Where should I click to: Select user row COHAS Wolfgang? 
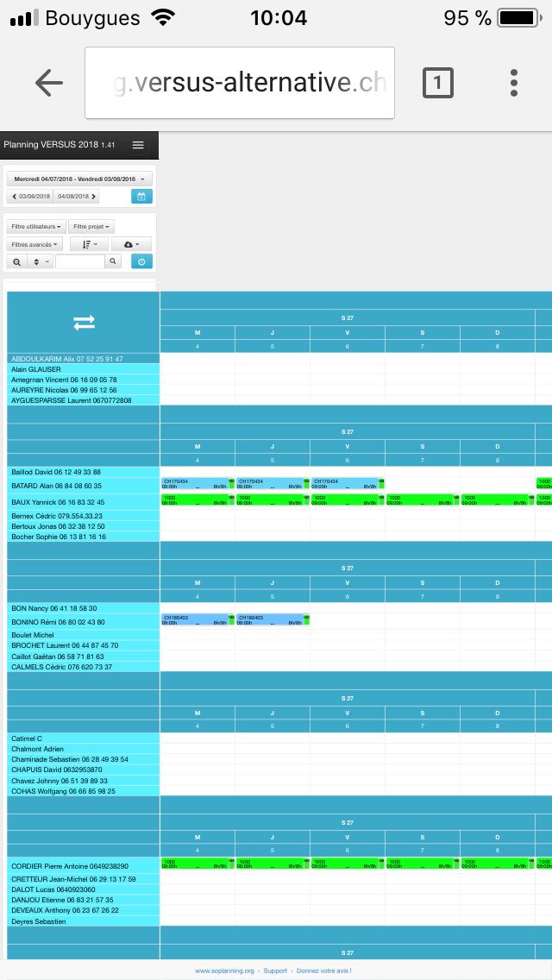(x=83, y=790)
